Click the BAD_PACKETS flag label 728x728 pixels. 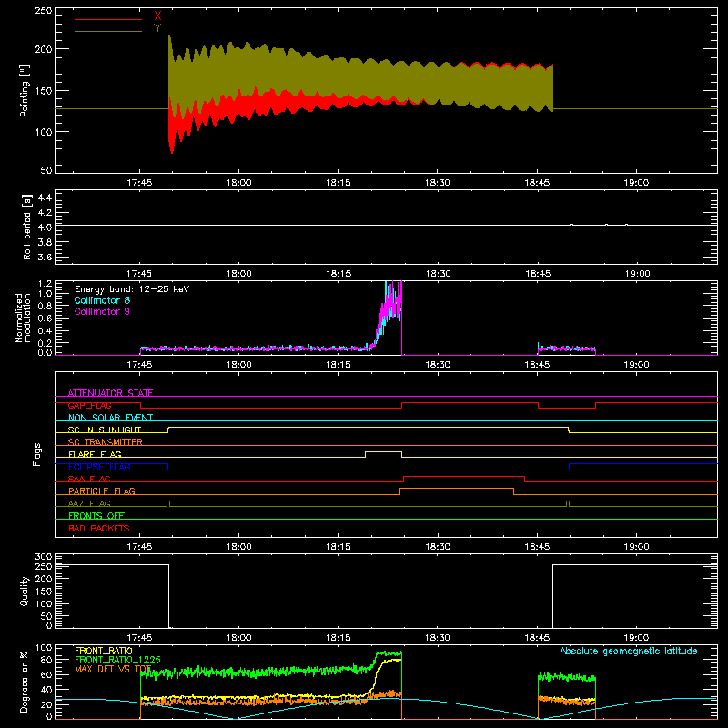(99, 528)
